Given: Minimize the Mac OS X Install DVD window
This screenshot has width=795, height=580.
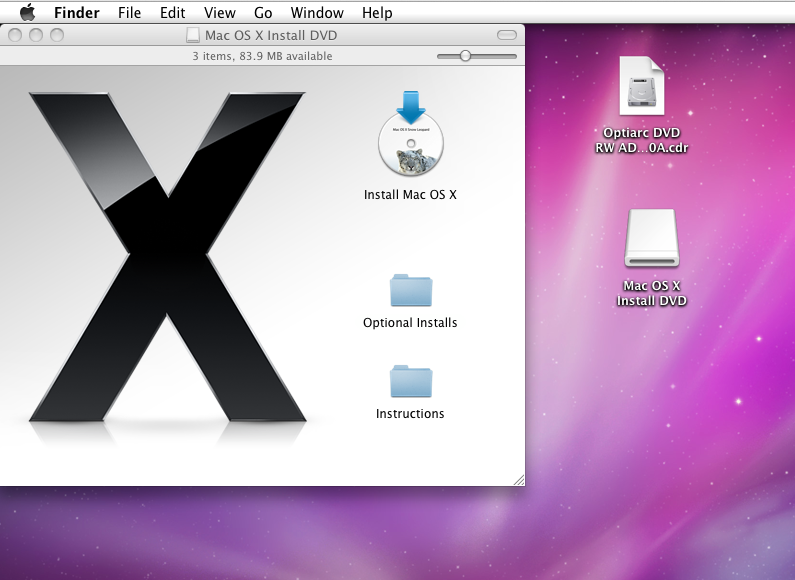Looking at the screenshot, I should (36, 35).
